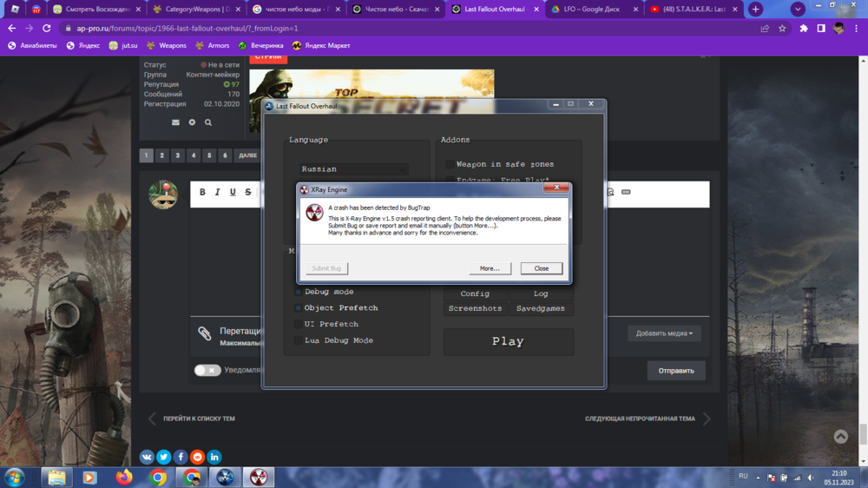Screen dimensions: 868x488
Task: Open the Log button in launcher
Action: [x=541, y=293]
